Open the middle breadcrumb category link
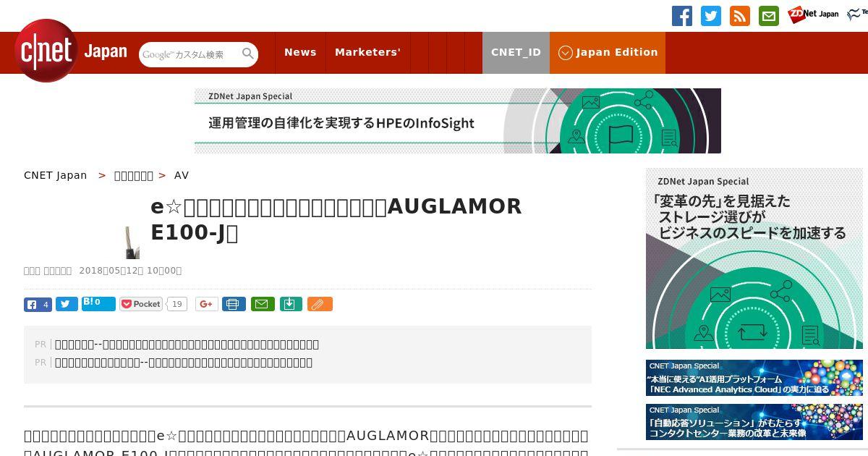Screen dimensions: 868x456 [x=134, y=175]
